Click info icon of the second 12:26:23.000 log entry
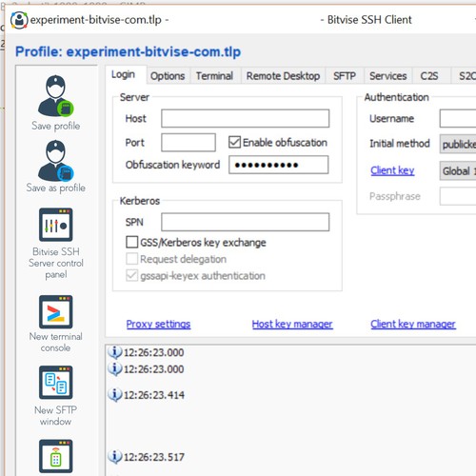This screenshot has height=476, width=476. click(114, 369)
